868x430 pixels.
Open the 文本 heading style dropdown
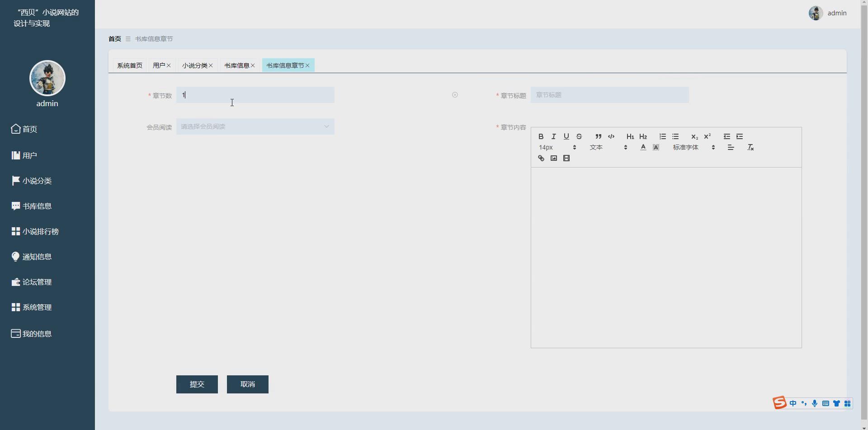pos(609,147)
